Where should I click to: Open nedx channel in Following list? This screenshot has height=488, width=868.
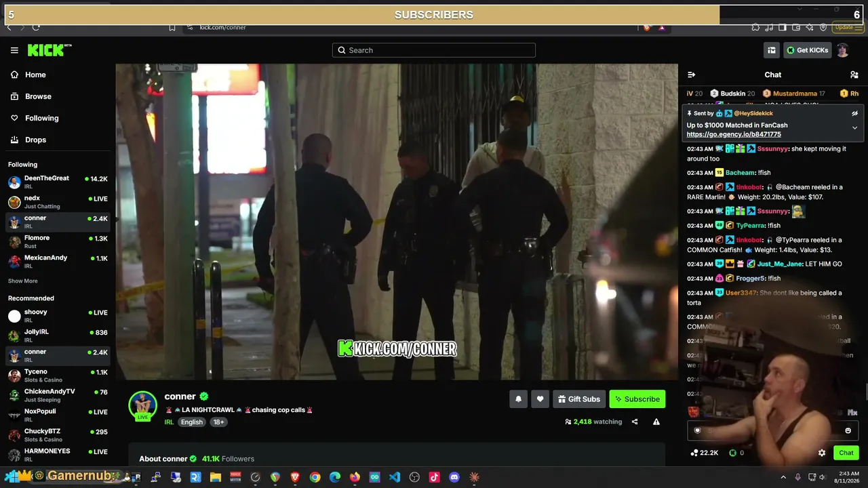click(58, 202)
